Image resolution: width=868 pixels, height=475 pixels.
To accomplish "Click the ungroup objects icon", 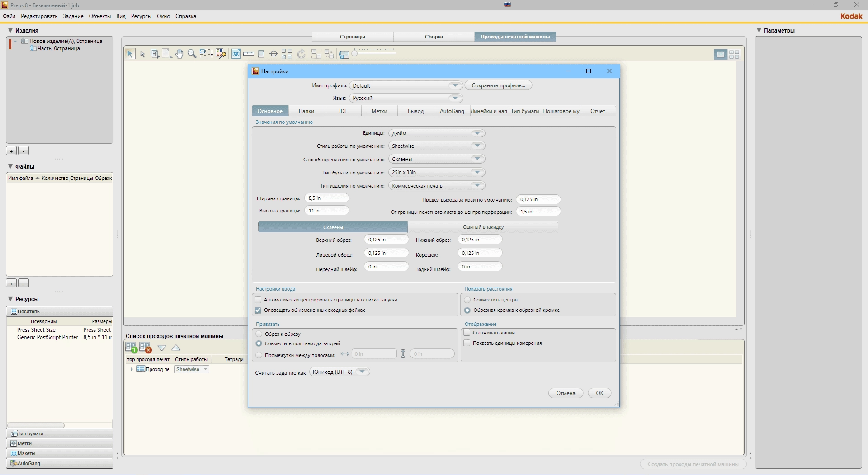I will tap(329, 54).
